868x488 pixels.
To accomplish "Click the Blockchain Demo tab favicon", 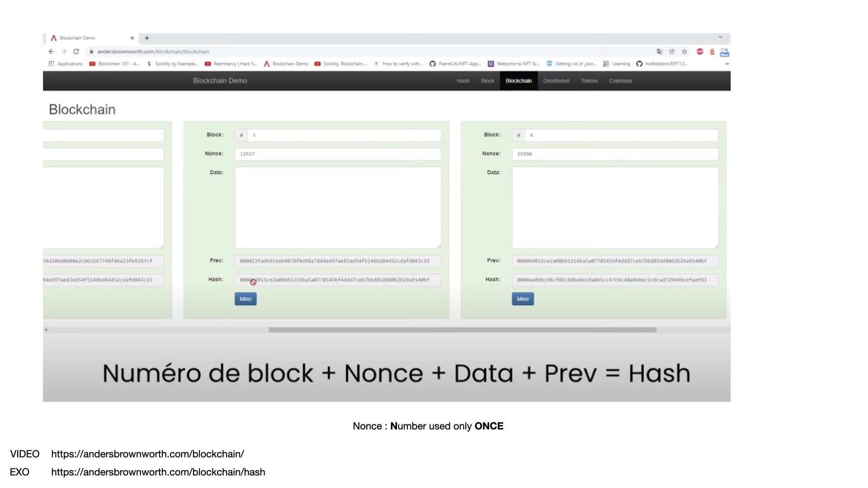I will tap(54, 38).
